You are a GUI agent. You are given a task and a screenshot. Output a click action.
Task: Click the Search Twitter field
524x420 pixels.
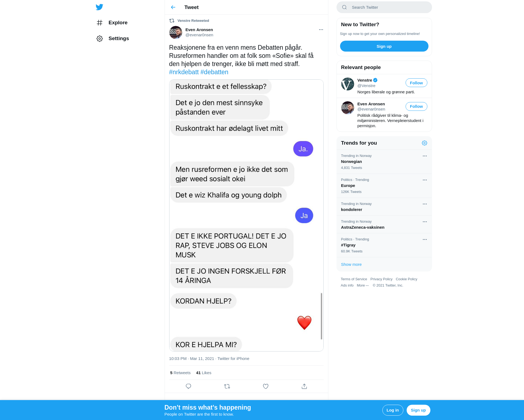[x=384, y=7]
